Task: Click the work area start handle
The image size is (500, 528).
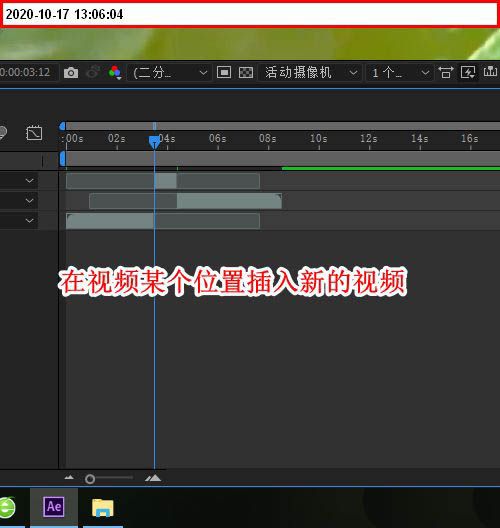Action: (x=62, y=159)
